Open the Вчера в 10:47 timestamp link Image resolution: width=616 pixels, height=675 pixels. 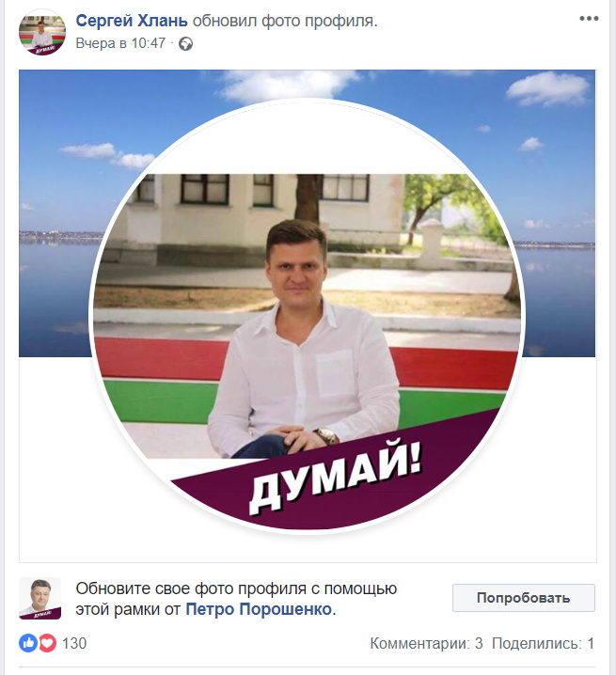(x=120, y=43)
